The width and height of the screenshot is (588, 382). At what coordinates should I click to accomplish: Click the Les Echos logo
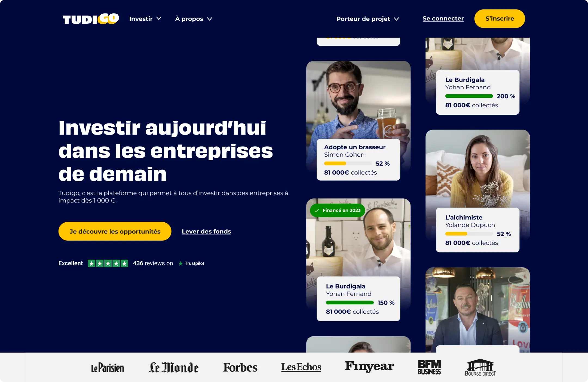[x=301, y=367]
